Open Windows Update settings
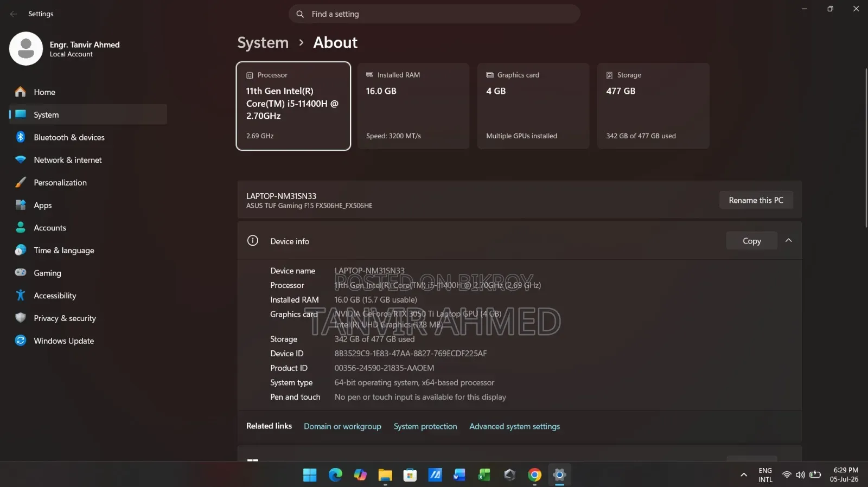Image resolution: width=868 pixels, height=487 pixels. (x=88, y=341)
